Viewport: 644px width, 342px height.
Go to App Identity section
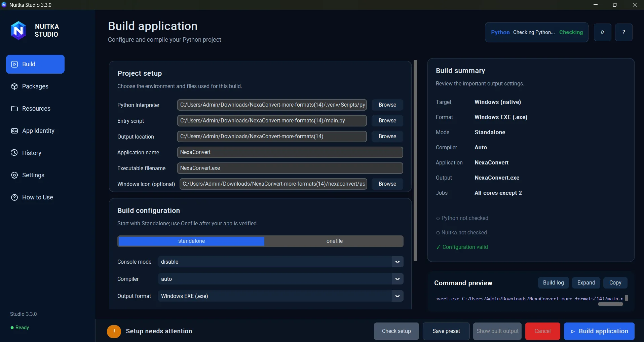[35, 131]
